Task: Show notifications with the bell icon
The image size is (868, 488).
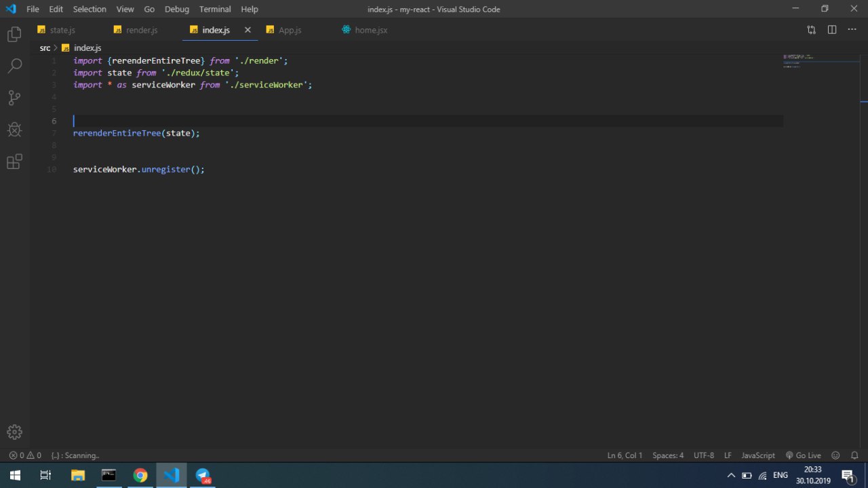Action: [x=854, y=455]
